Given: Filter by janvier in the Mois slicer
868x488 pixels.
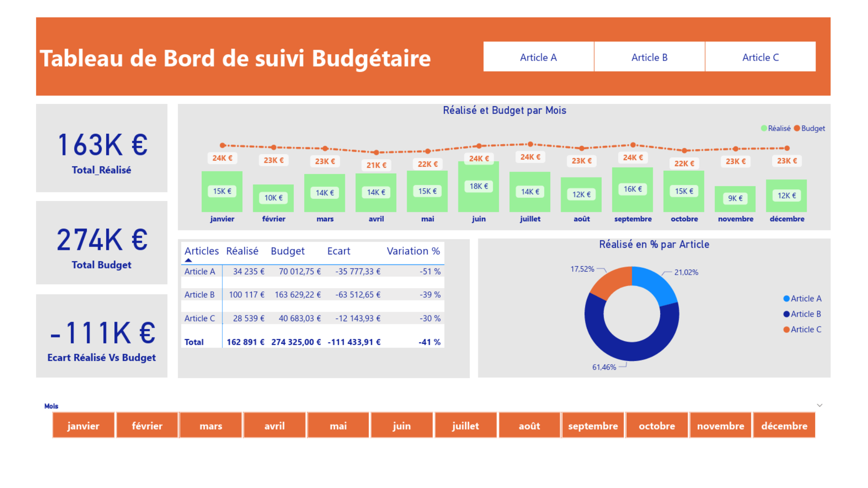Looking at the screenshot, I should click(83, 425).
